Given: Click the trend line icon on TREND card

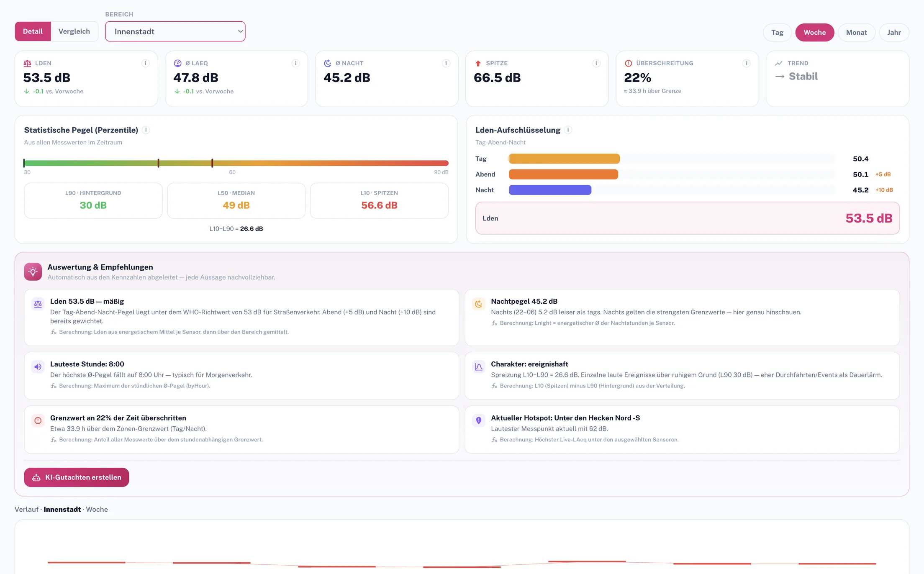Looking at the screenshot, I should 778,63.
